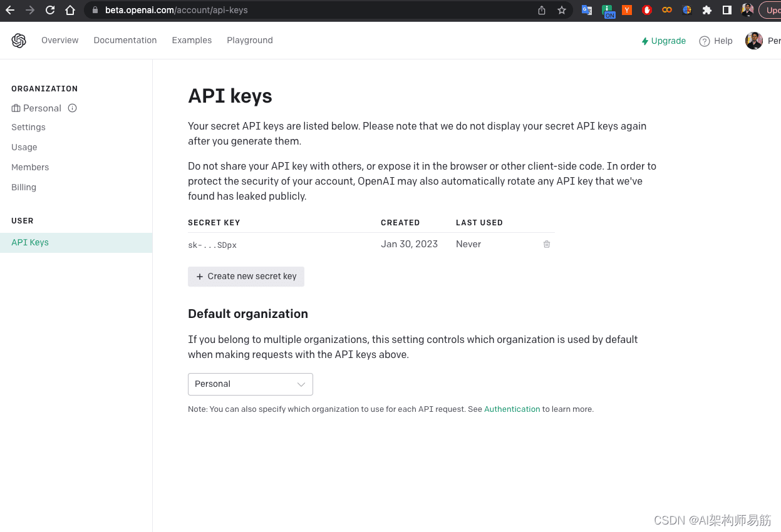Open the brain-shaped extension icon
Viewport: 781px width, 532px height.
tap(687, 10)
